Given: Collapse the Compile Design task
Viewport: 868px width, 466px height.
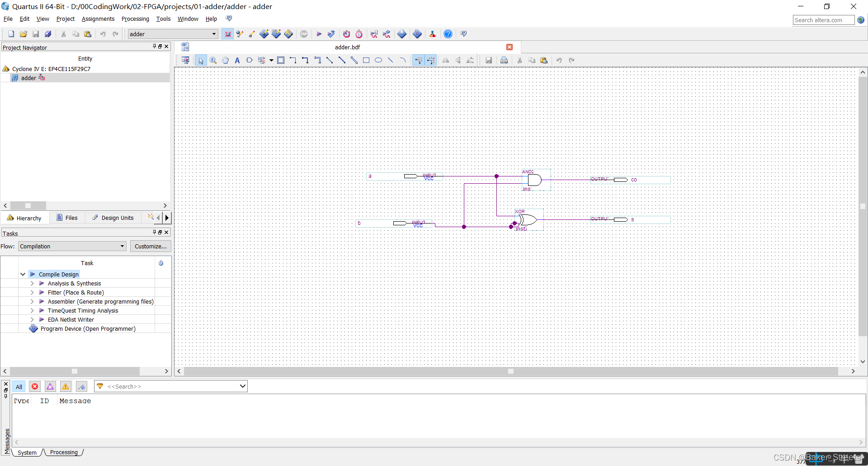Looking at the screenshot, I should (x=23, y=274).
